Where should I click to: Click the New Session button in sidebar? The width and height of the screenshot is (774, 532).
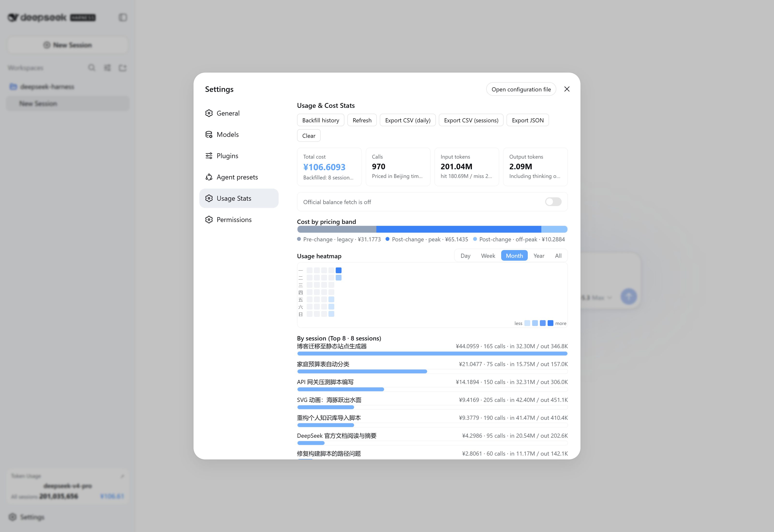[x=68, y=45]
